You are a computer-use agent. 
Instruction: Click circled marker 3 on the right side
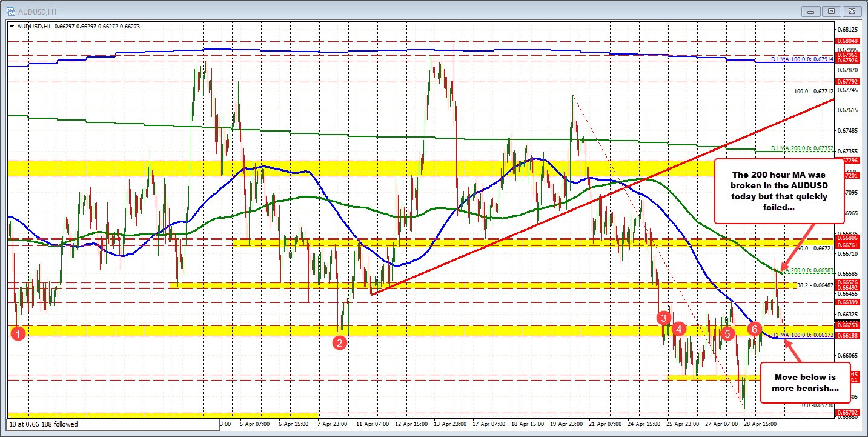click(x=663, y=318)
